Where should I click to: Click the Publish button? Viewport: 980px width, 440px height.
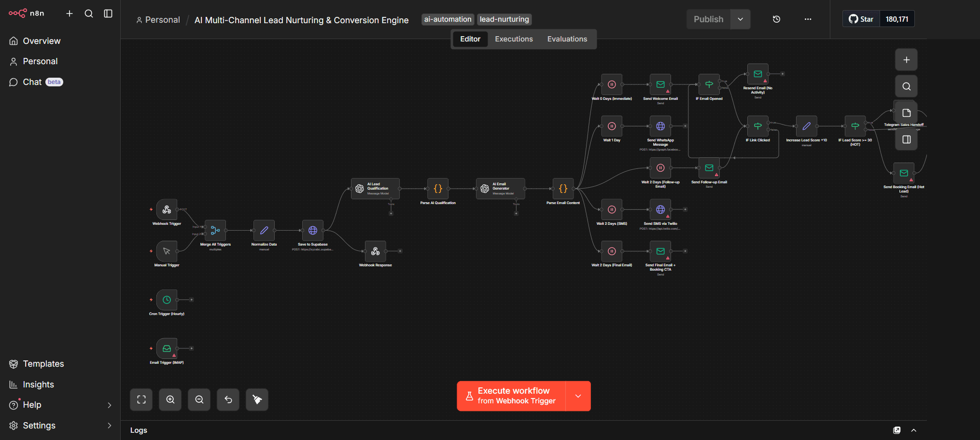point(708,19)
